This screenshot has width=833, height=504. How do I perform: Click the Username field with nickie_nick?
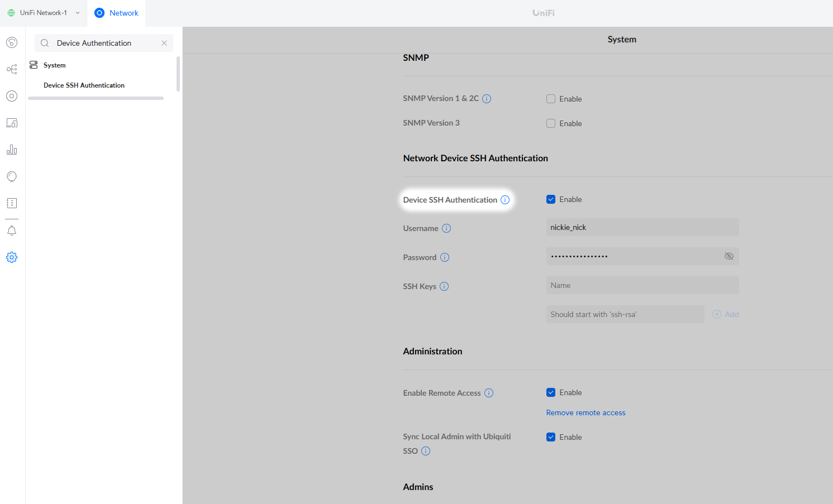coord(642,227)
